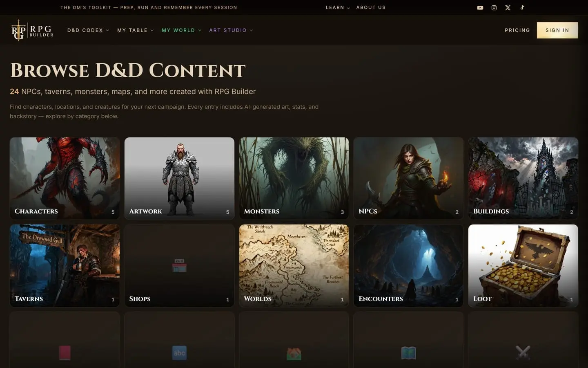The width and height of the screenshot is (588, 368).
Task: Expand the Learn dropdown
Action: coord(338,7)
